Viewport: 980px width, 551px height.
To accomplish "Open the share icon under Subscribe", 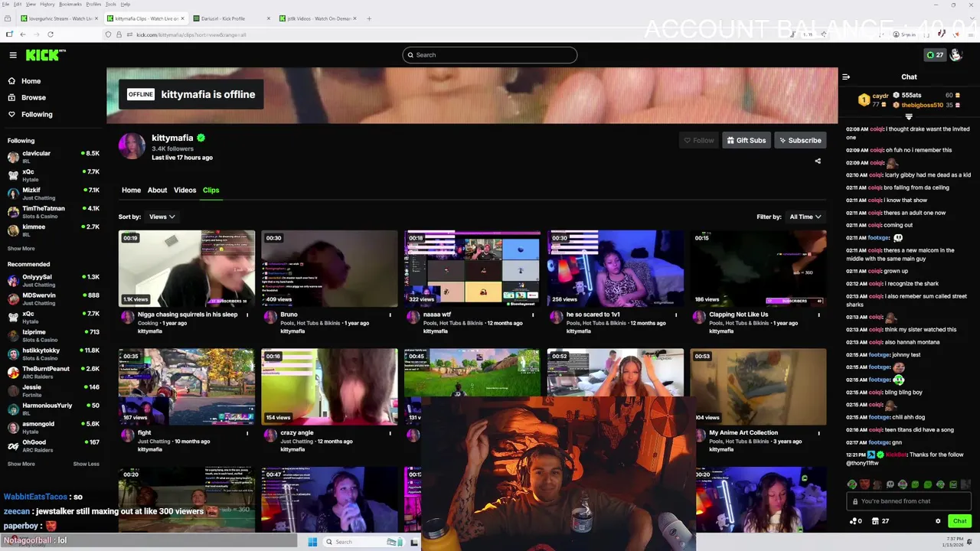I will click(x=818, y=161).
